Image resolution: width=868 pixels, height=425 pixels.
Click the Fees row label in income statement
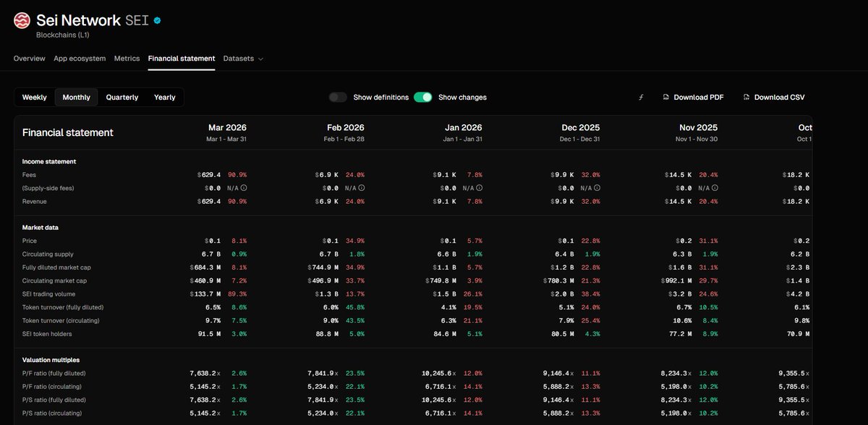click(x=29, y=174)
